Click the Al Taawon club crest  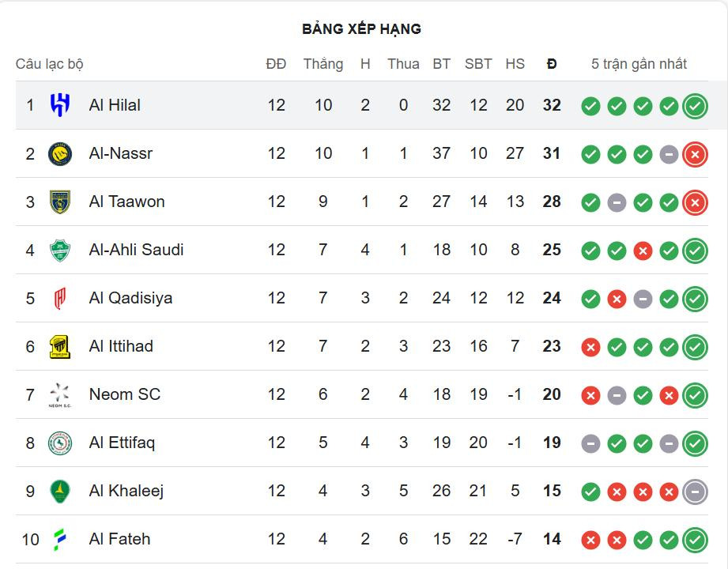pos(60,202)
